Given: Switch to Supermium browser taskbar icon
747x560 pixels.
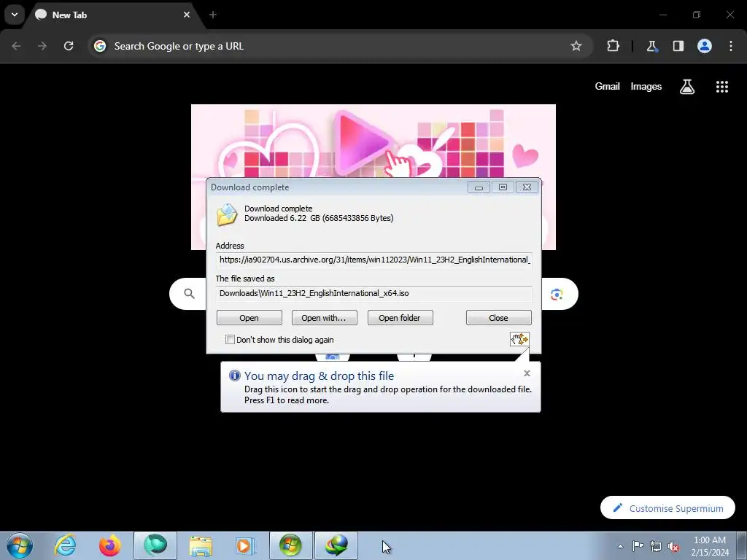Looking at the screenshot, I should [x=155, y=545].
